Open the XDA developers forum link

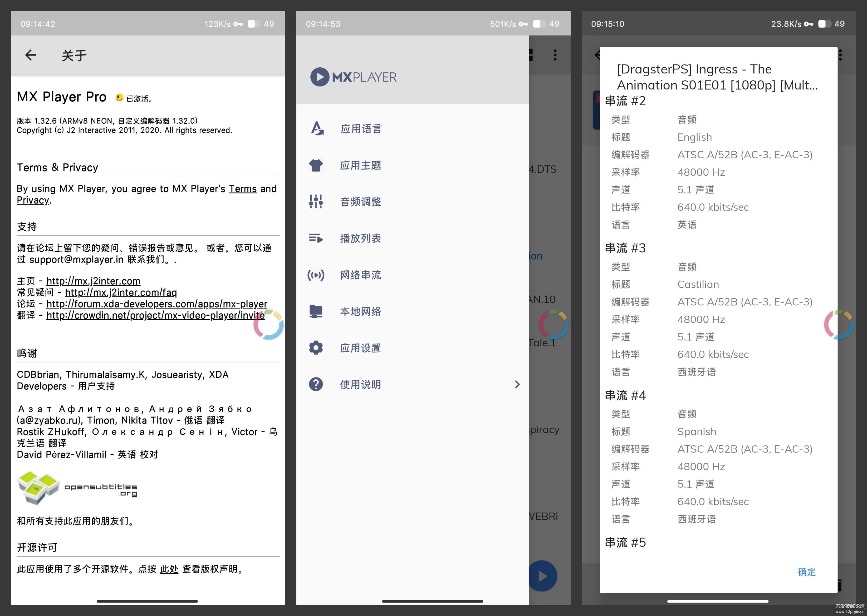(156, 304)
